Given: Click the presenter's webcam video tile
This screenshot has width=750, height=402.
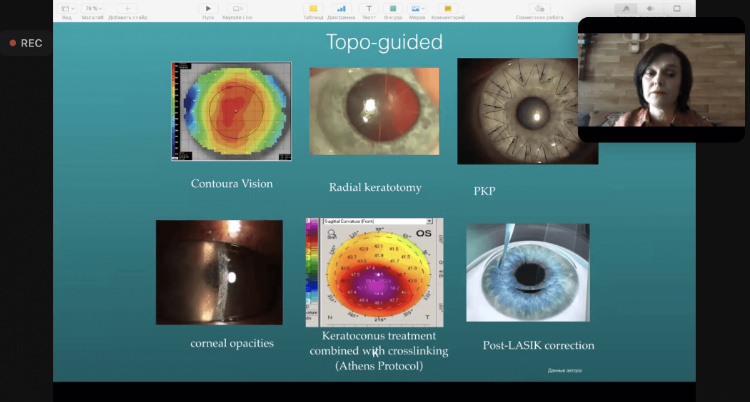Looking at the screenshot, I should click(x=661, y=79).
